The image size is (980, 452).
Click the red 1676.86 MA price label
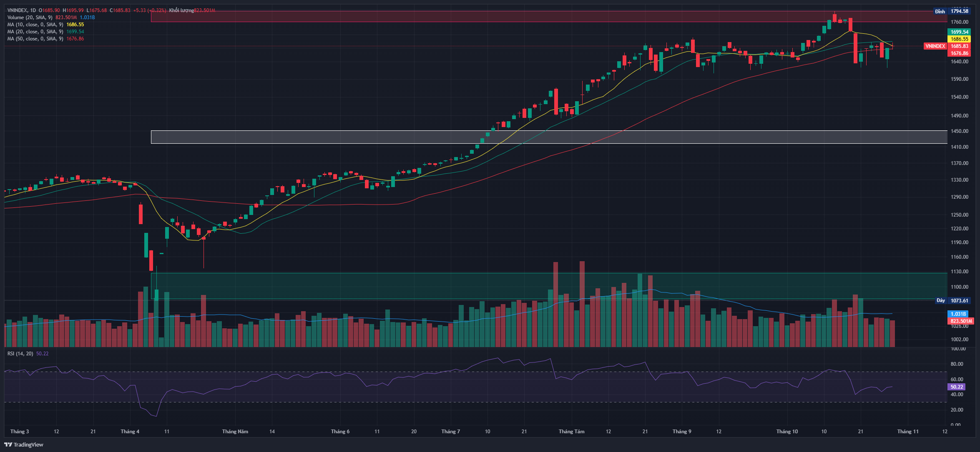[x=959, y=53]
